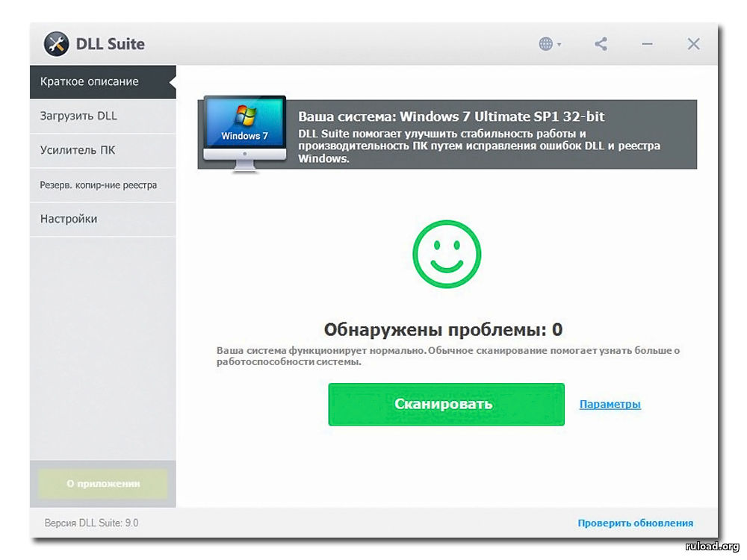Click the Ваша система: Windows 7 Ultimate text

click(x=451, y=116)
